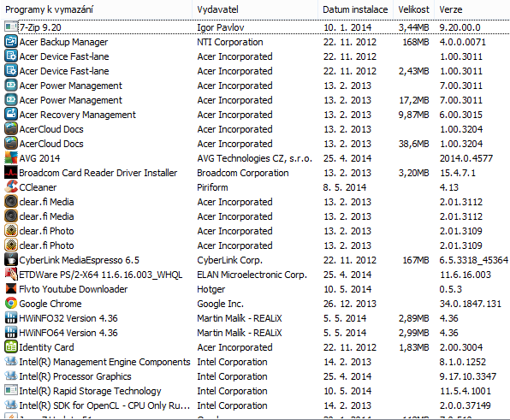
Task: Select the 'Acer Backup Manager' entry name
Action: 63,42
